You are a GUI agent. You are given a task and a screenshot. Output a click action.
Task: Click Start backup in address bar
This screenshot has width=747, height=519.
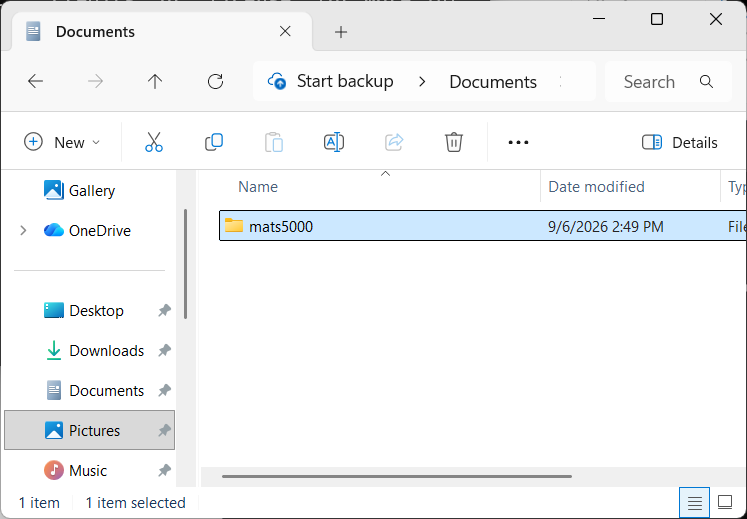pyautogui.click(x=345, y=81)
